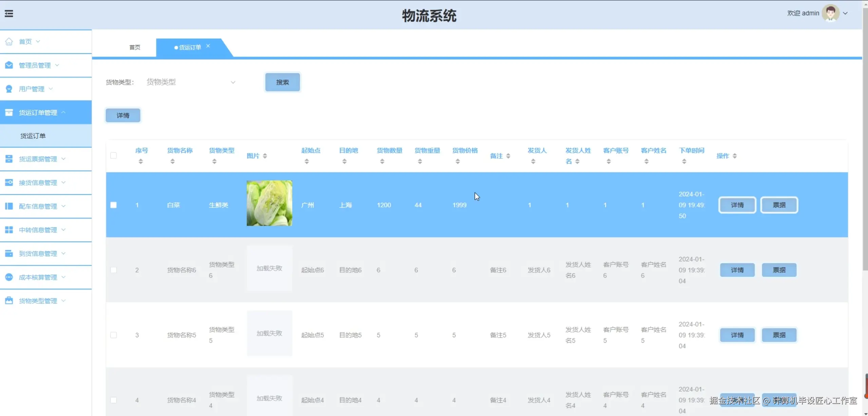Screen dimensions: 868x416
Task: Check the checkbox for the 白菜 row
Action: click(x=114, y=205)
